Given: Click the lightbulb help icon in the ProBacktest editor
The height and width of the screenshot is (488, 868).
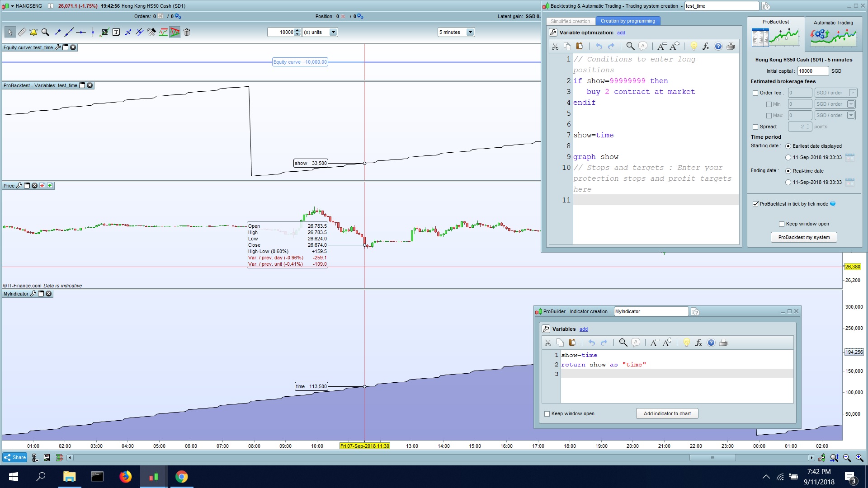Looking at the screenshot, I should point(693,46).
